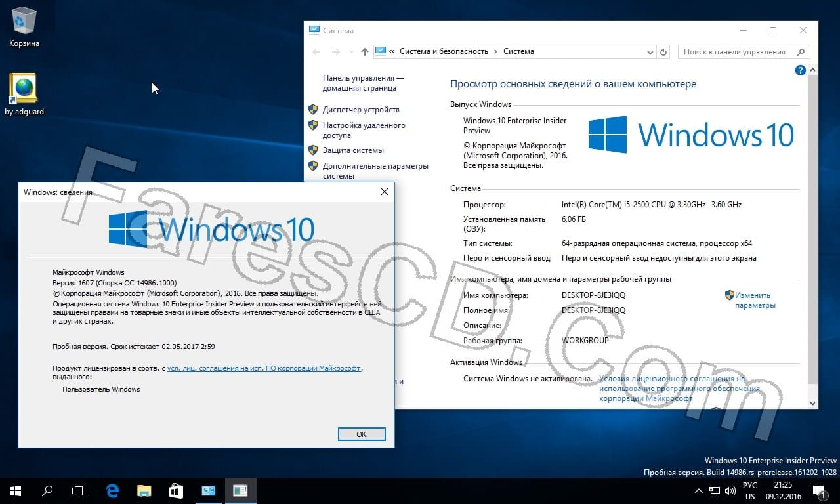Click Back arrow in Система window
The width and height of the screenshot is (840, 504).
(x=317, y=52)
